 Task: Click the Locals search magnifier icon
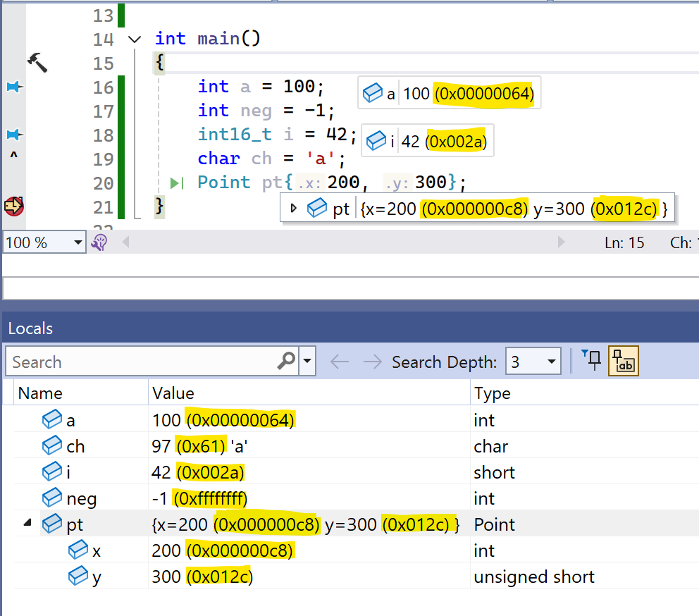(x=286, y=361)
